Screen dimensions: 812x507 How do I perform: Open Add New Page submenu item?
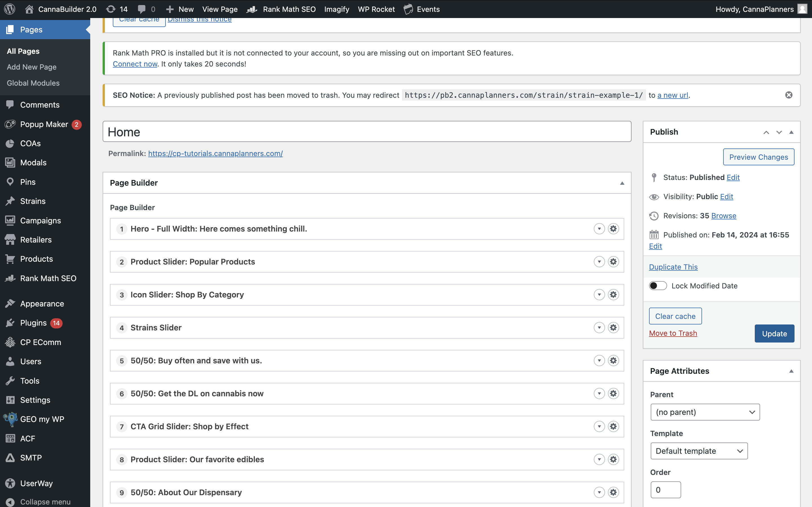coord(32,67)
